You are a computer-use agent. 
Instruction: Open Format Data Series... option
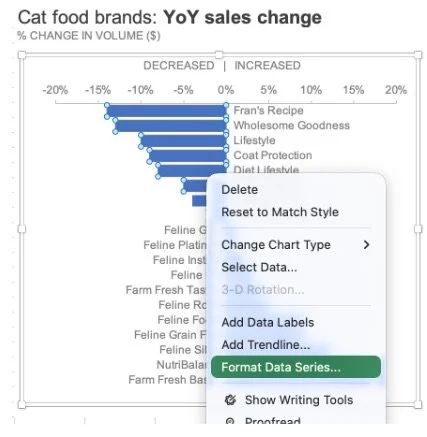[296, 367]
